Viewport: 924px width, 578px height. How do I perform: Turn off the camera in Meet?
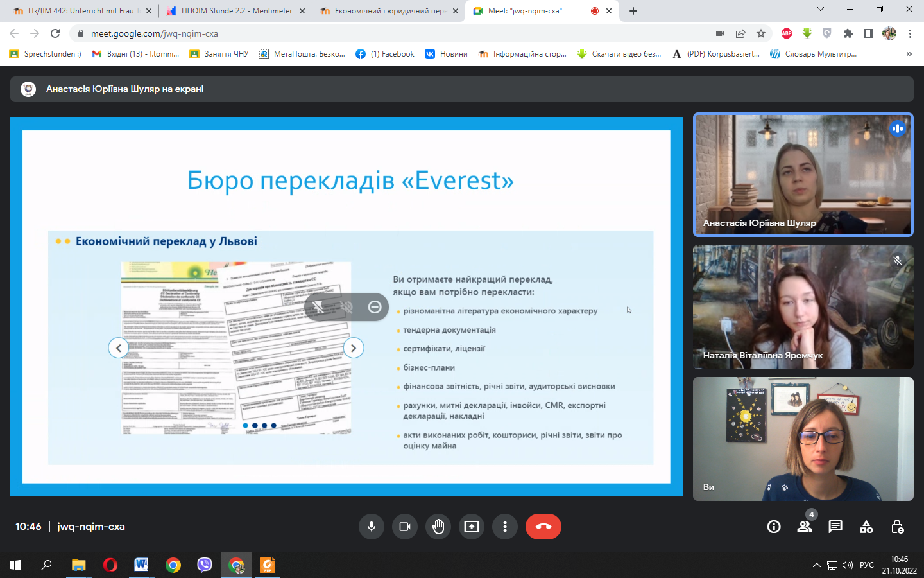pos(405,527)
